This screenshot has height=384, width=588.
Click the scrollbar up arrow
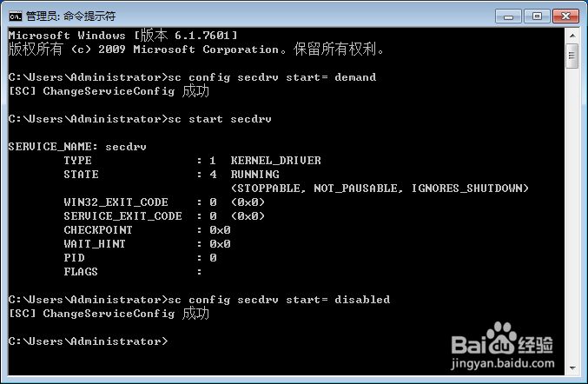tap(572, 36)
